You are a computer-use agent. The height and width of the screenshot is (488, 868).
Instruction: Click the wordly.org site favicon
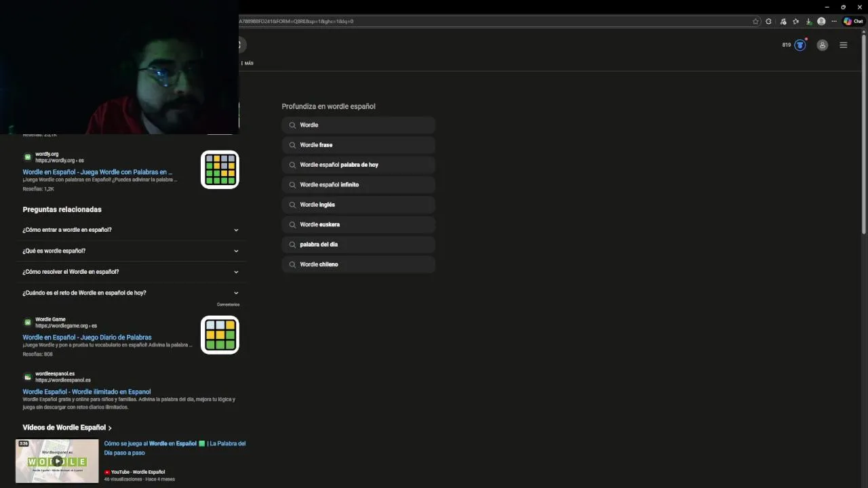pyautogui.click(x=28, y=157)
